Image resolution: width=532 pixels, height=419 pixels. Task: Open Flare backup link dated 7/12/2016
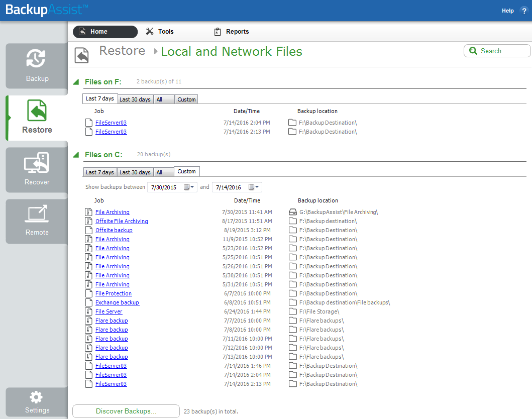click(x=112, y=348)
